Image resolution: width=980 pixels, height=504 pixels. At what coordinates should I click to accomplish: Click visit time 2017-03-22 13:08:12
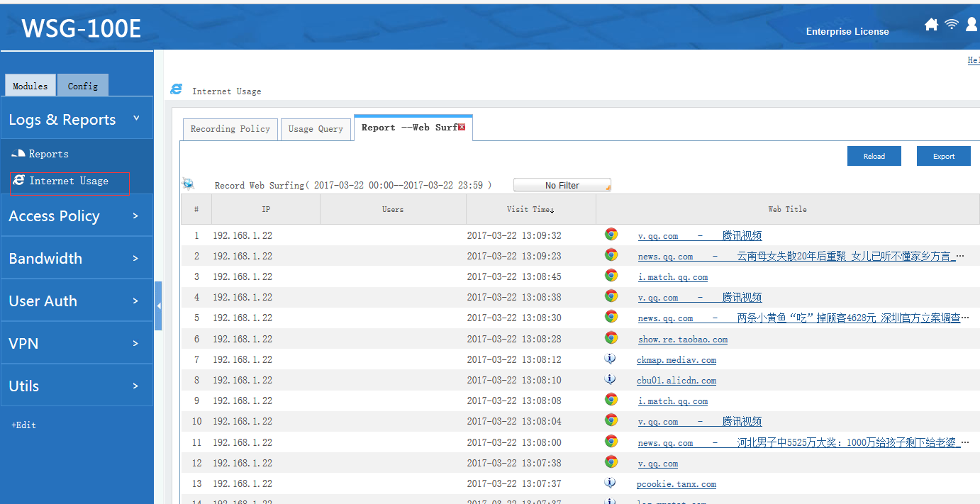coord(514,359)
